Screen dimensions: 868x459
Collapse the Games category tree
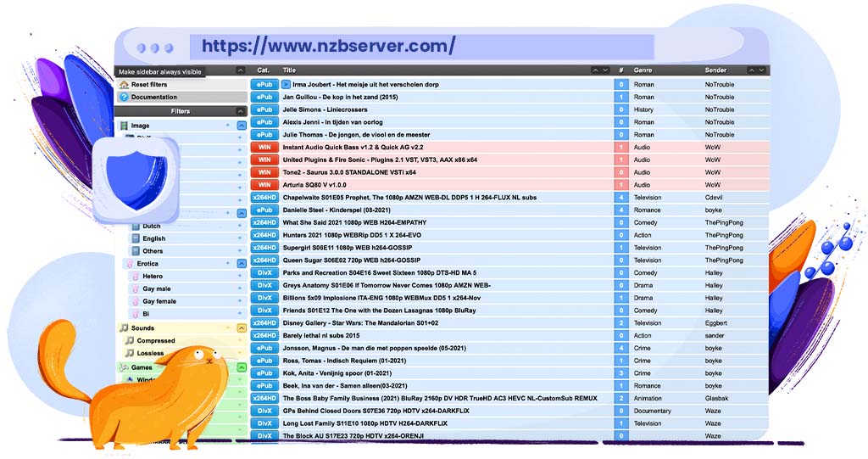pyautogui.click(x=242, y=367)
